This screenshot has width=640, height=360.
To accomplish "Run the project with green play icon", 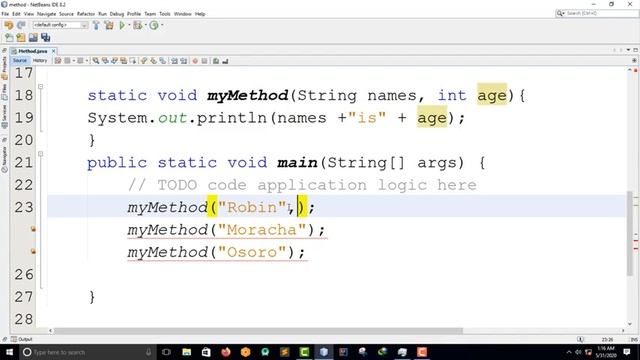I will pos(122,25).
